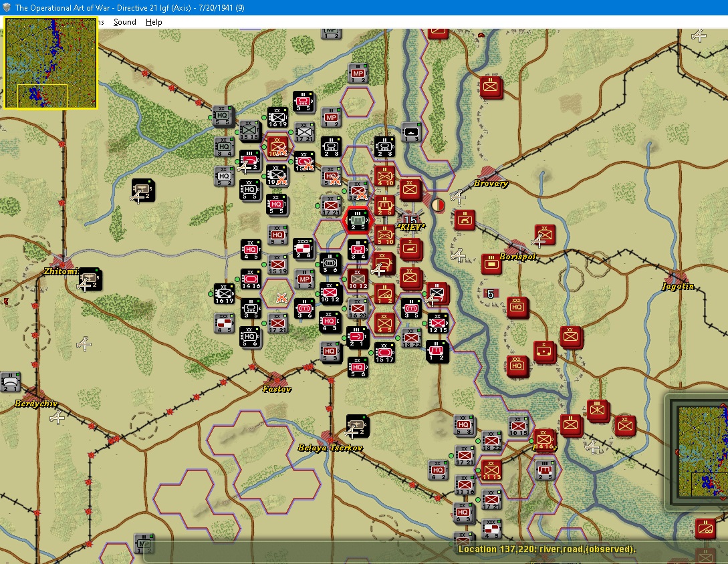Select the Soviet regiment left of Borispol label
The height and width of the screenshot is (564, 728).
click(491, 264)
